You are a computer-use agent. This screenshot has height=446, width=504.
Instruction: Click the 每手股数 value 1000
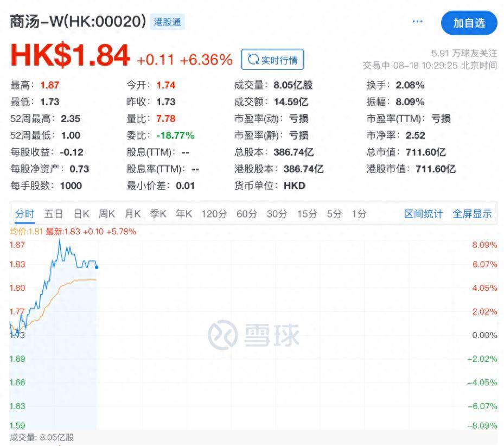[x=71, y=186]
